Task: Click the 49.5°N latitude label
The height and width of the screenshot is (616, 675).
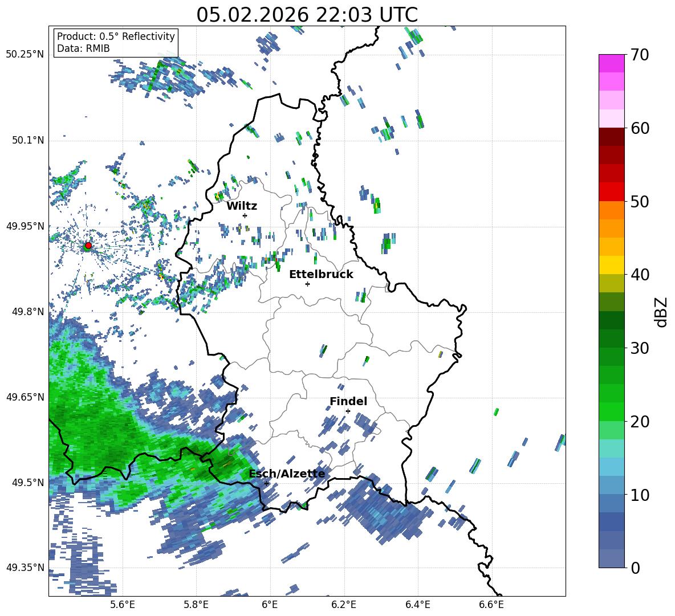Action: 28,482
